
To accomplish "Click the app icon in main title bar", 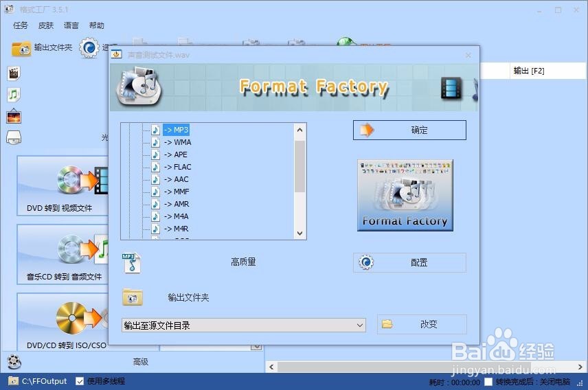I will coord(9,10).
